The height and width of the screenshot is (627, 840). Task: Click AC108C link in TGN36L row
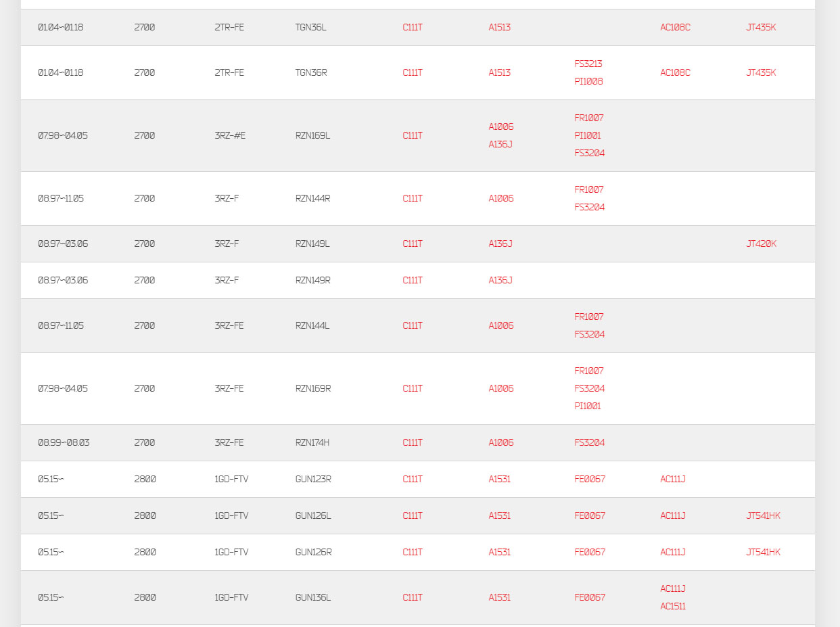(675, 27)
